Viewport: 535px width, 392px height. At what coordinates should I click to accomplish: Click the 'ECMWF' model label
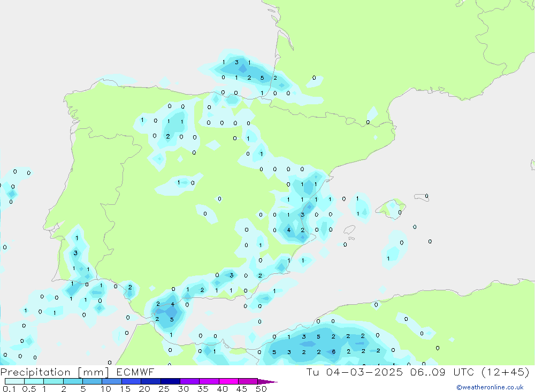(135, 372)
